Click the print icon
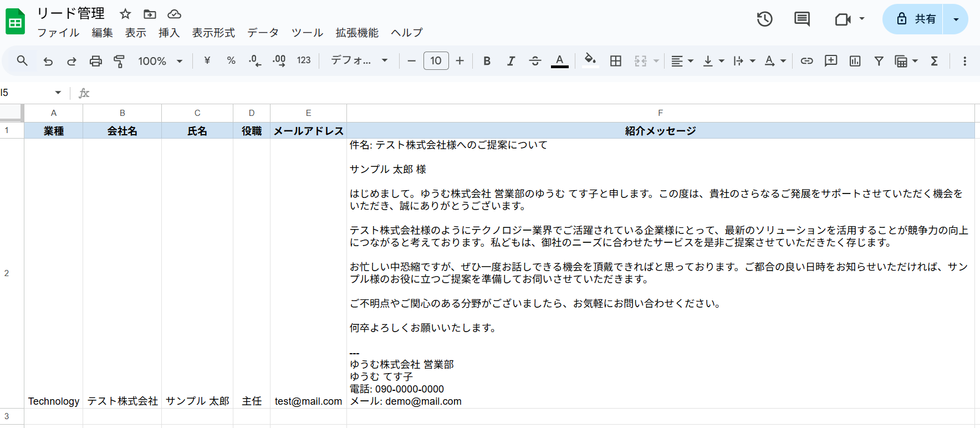Image resolution: width=980 pixels, height=428 pixels. 95,61
